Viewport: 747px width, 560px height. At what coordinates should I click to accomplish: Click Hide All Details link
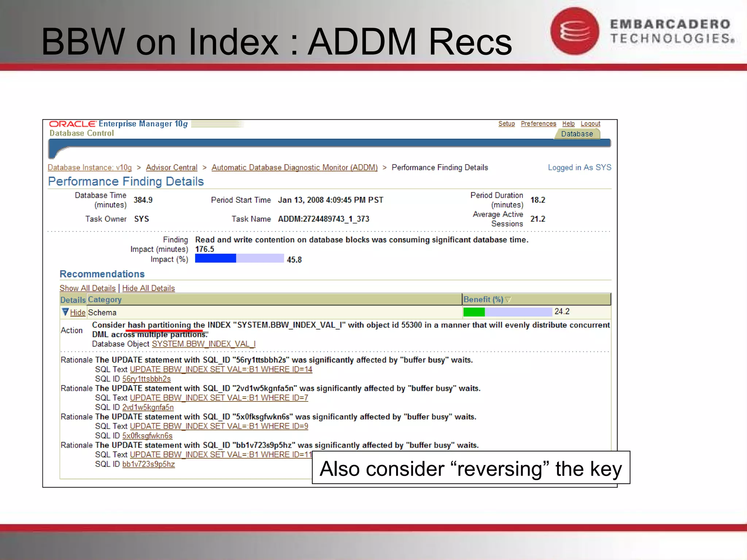(x=148, y=288)
